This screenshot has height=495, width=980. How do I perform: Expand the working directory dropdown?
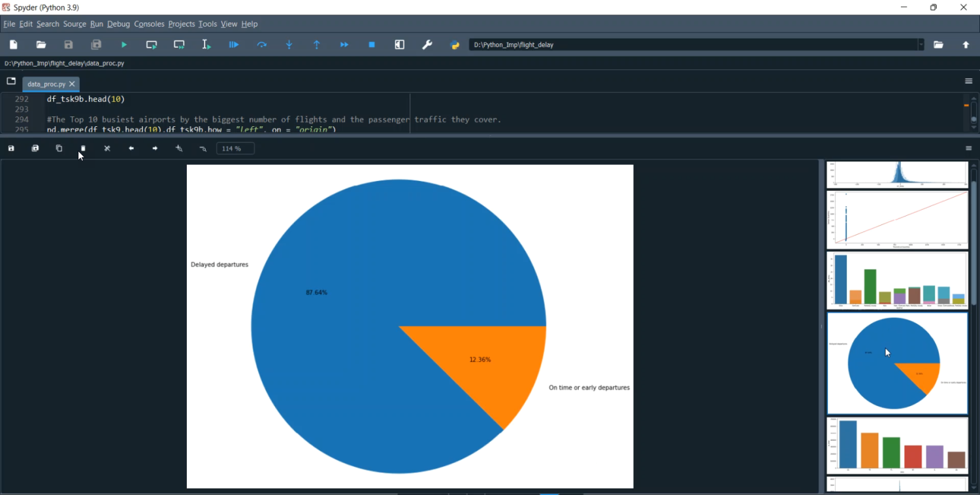pos(921,44)
